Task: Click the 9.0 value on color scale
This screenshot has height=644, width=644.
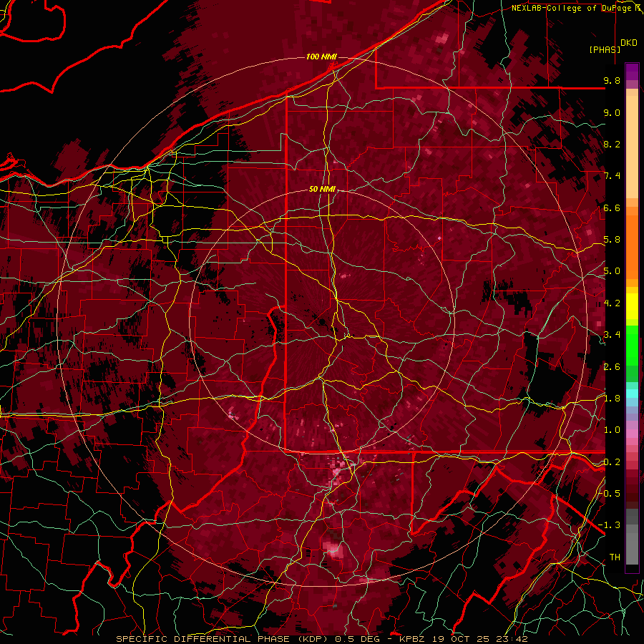Action: click(x=612, y=112)
